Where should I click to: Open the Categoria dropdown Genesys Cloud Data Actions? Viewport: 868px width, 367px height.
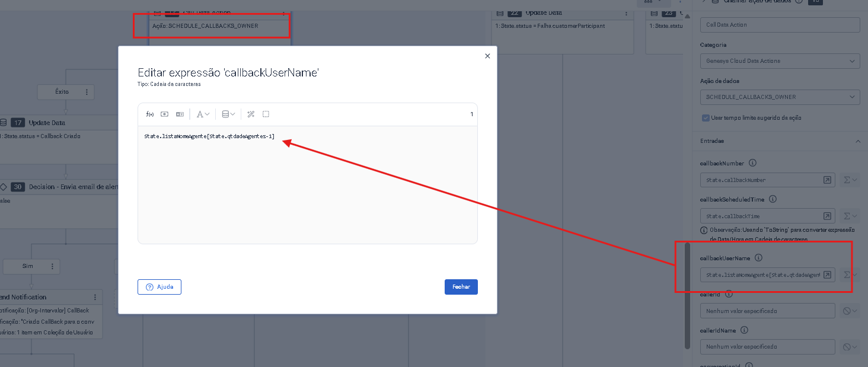point(780,61)
